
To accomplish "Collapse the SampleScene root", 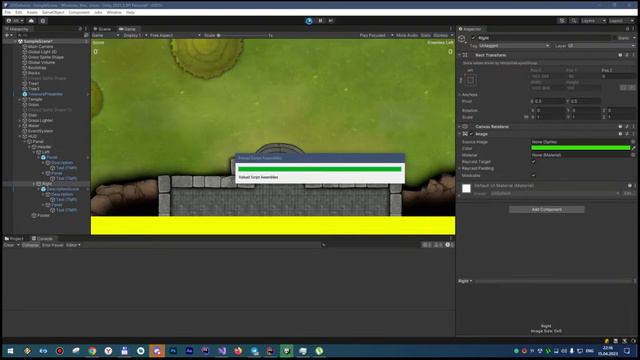I will 15,41.
